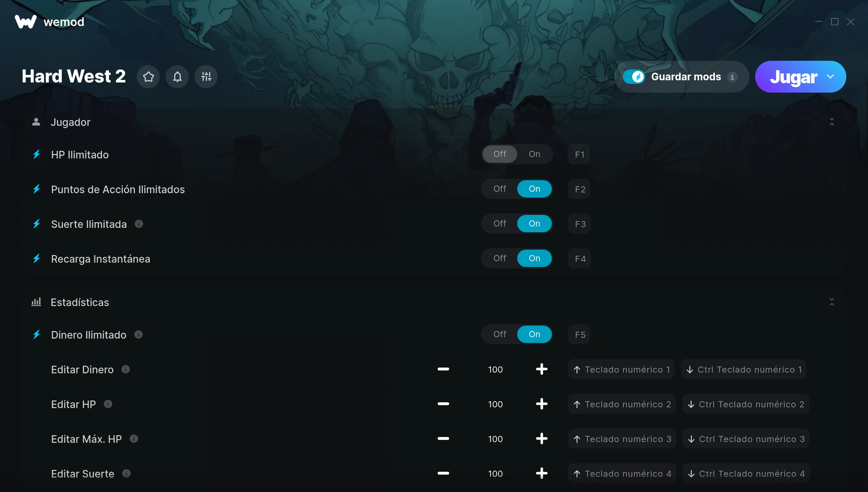Click the WeMod logo
This screenshot has width=868, height=492.
point(26,22)
